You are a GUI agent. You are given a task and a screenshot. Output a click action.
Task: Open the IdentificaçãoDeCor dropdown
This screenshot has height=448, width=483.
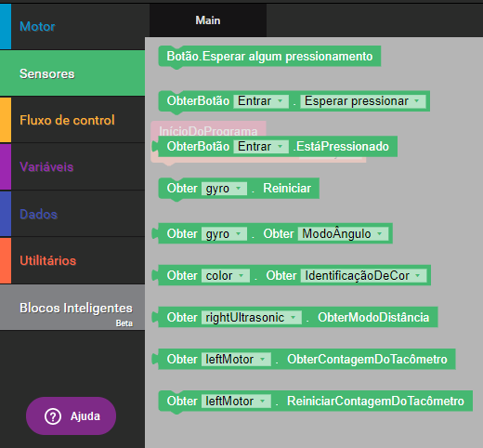click(363, 276)
